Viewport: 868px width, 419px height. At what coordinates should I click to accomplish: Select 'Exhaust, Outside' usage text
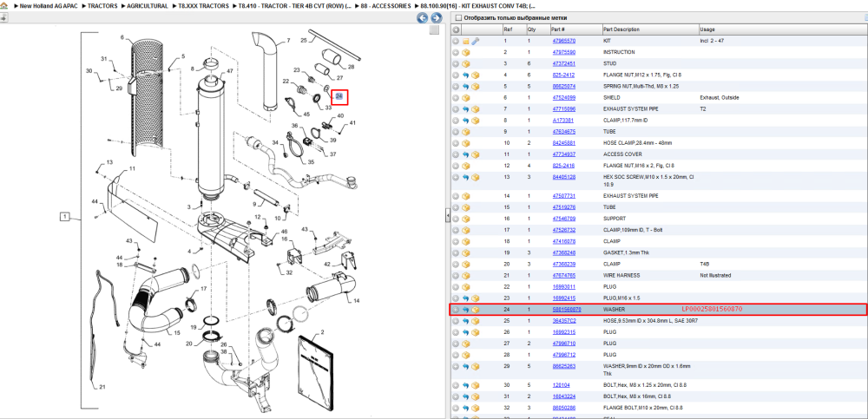719,98
